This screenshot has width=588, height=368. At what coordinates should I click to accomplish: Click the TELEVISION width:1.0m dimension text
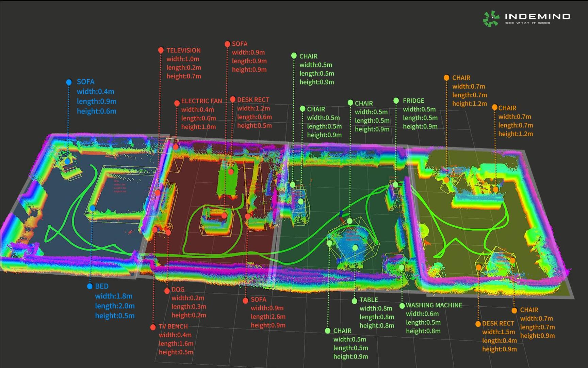(x=183, y=59)
